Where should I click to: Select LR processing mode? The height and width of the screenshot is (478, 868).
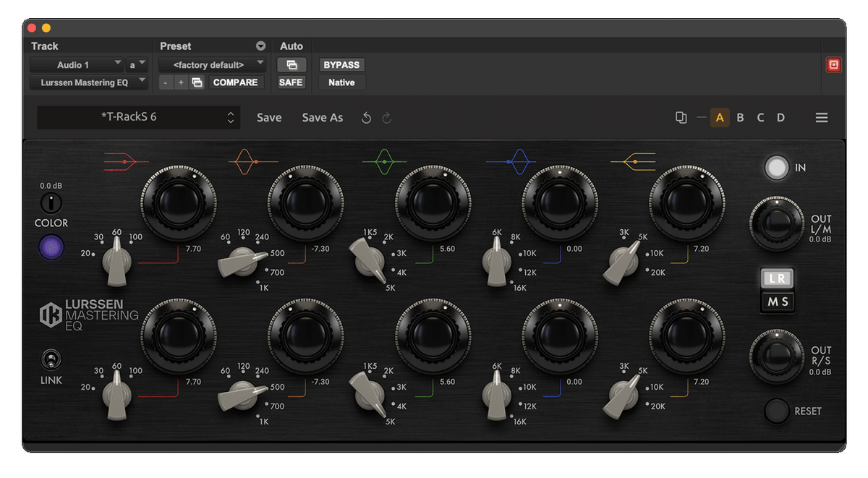(x=778, y=278)
